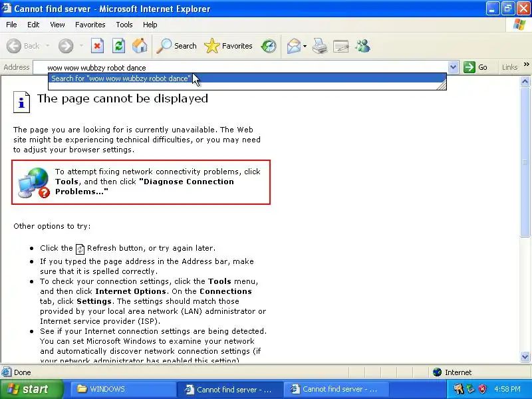Viewport: 532px width, 399px height.
Task: Click the "Internet Options" bold text
Action: pyautogui.click(x=130, y=291)
